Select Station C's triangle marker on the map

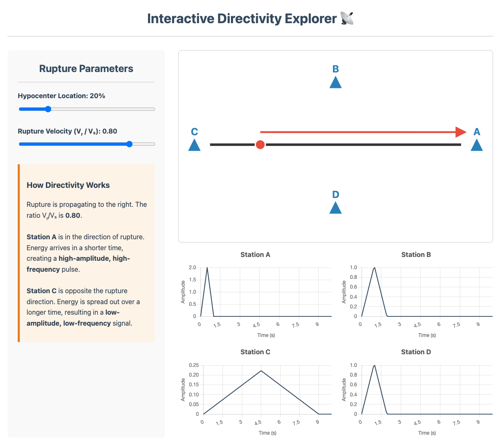194,145
